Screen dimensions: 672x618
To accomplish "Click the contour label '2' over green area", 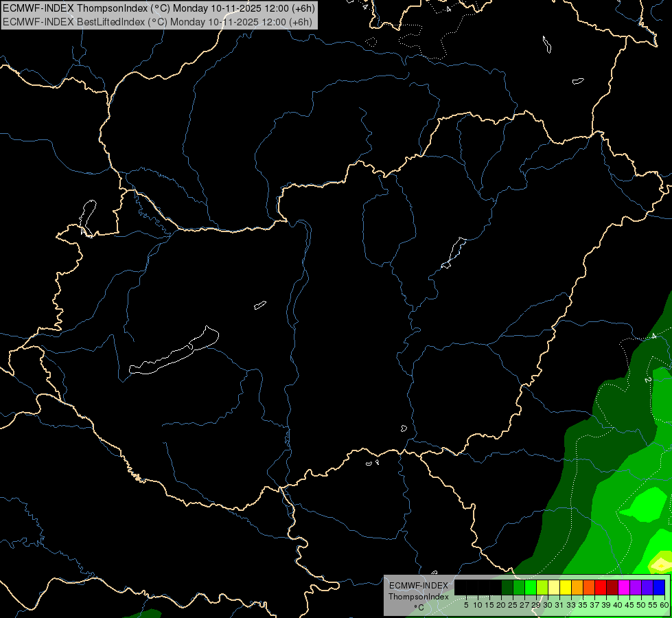I will (647, 380).
